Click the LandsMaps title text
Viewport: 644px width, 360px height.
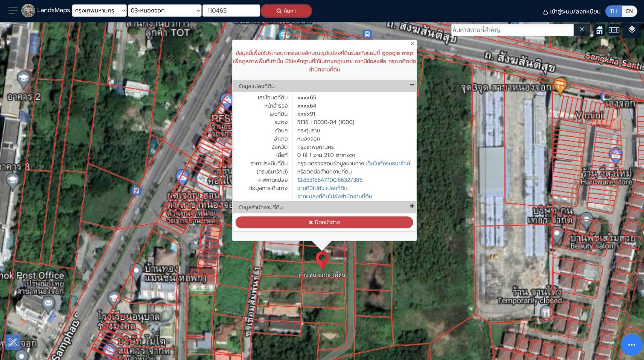coord(53,10)
